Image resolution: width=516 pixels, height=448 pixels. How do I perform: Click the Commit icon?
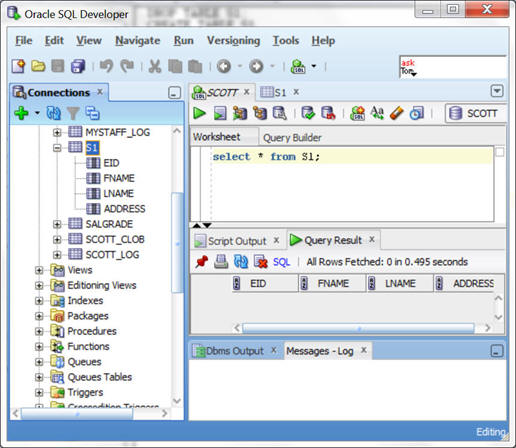308,113
